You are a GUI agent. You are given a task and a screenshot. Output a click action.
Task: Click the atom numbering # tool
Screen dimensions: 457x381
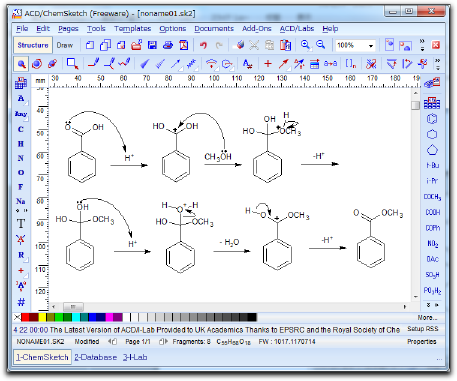pos(21,302)
